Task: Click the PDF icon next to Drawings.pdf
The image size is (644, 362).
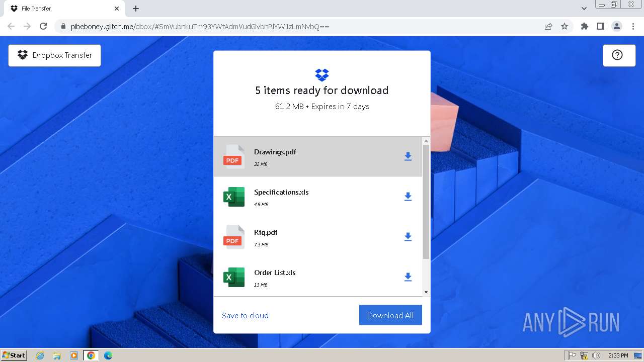Action: 233,156
